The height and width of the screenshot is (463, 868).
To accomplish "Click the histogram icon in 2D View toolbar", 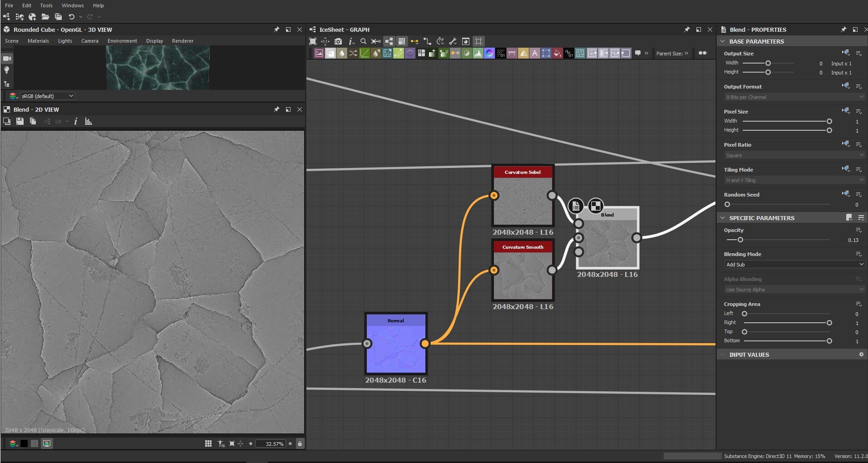I will pos(89,122).
